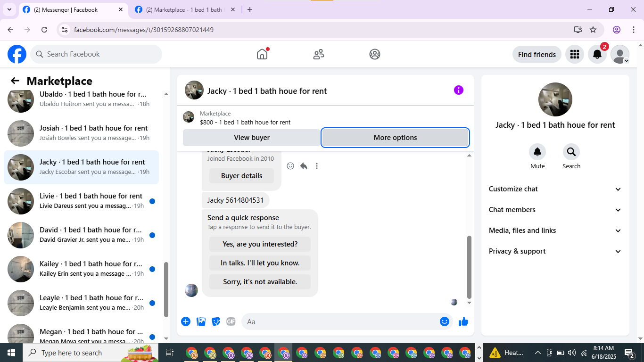644x362 pixels.
Task: Search in the Jacky conversation
Action: [571, 152]
